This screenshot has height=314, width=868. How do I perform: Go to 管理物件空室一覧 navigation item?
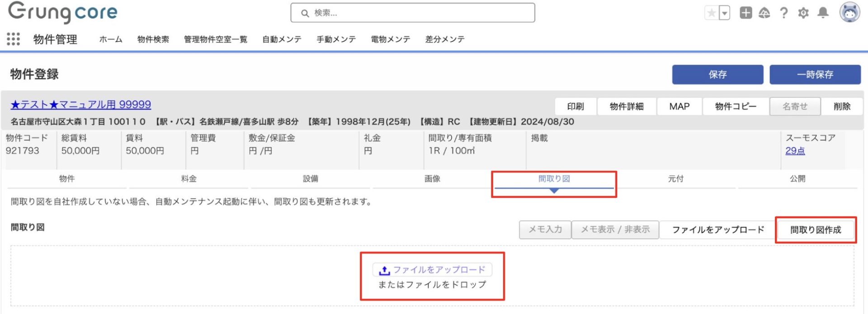click(x=216, y=39)
